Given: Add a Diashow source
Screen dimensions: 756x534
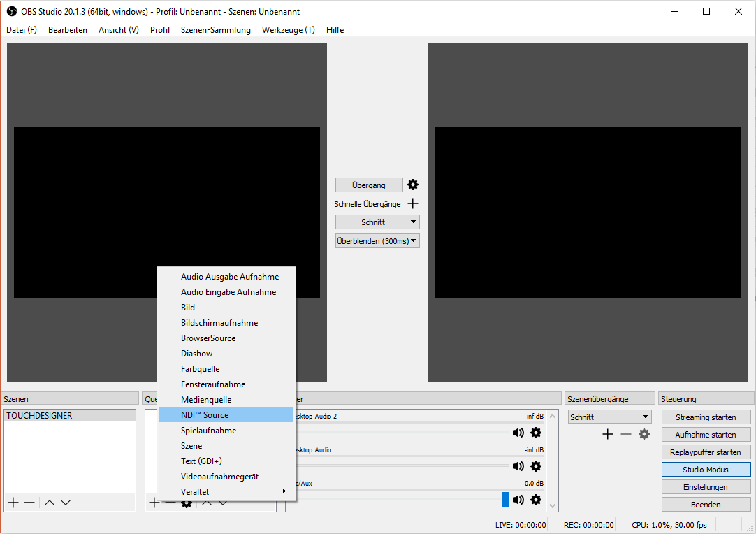Looking at the screenshot, I should (x=226, y=354).
